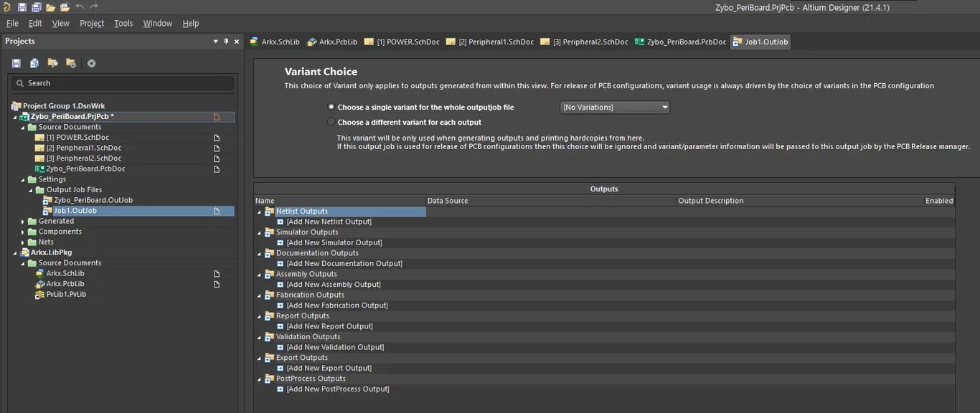Click the Redo arrow in the title bar

tap(94, 7)
